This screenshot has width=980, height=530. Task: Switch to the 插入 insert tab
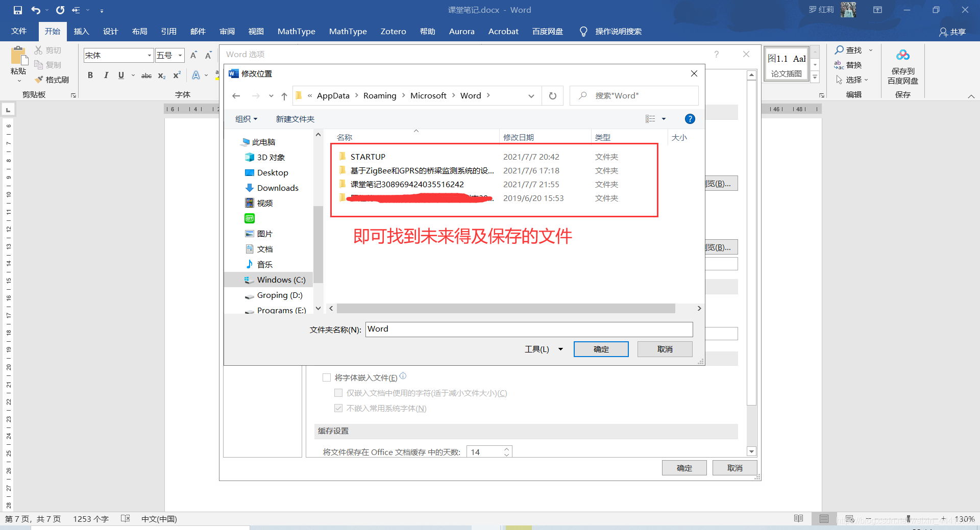82,31
